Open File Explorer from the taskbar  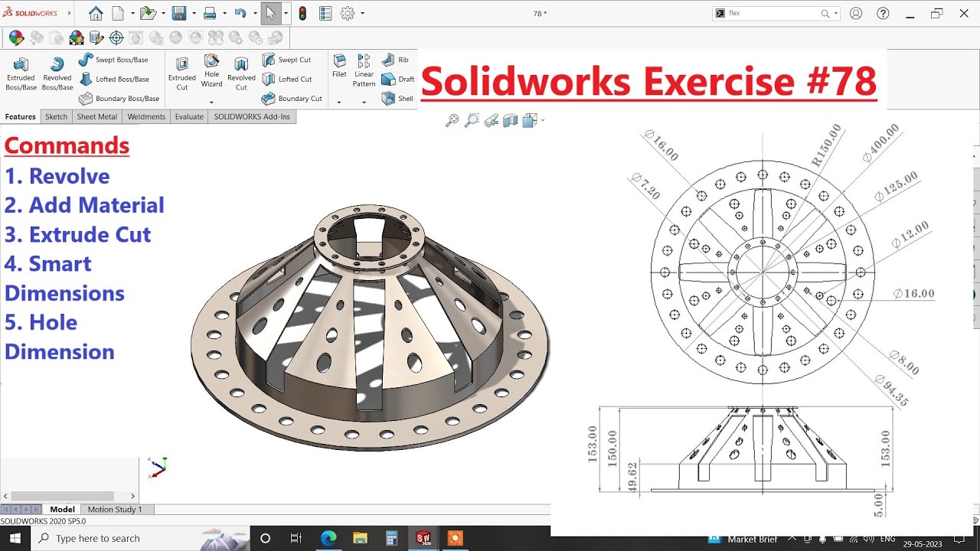(359, 538)
